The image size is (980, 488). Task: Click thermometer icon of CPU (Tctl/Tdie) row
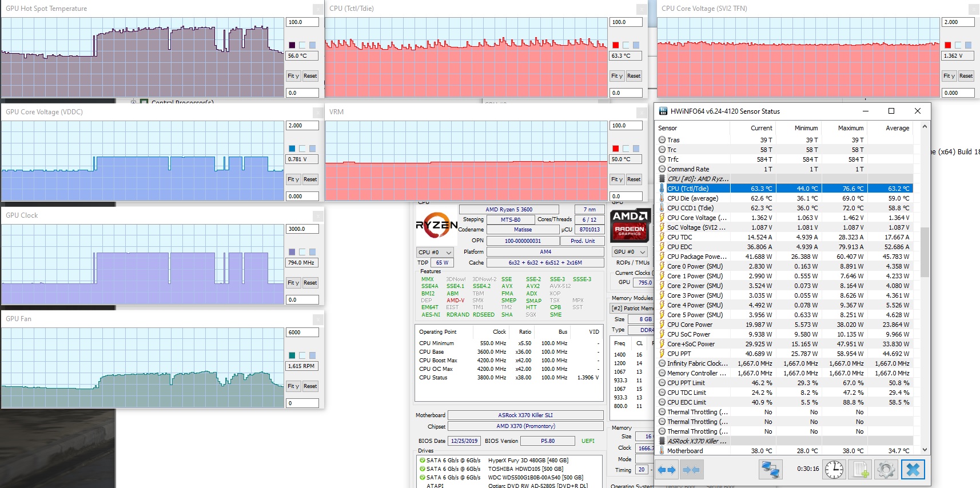click(662, 189)
